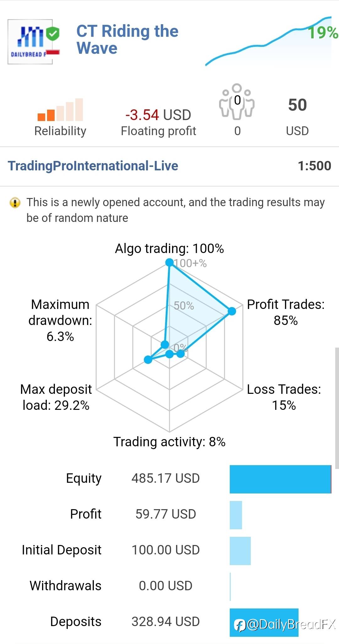339x644 pixels.
Task: Tap the orange Reliability bars icon
Action: point(60,110)
